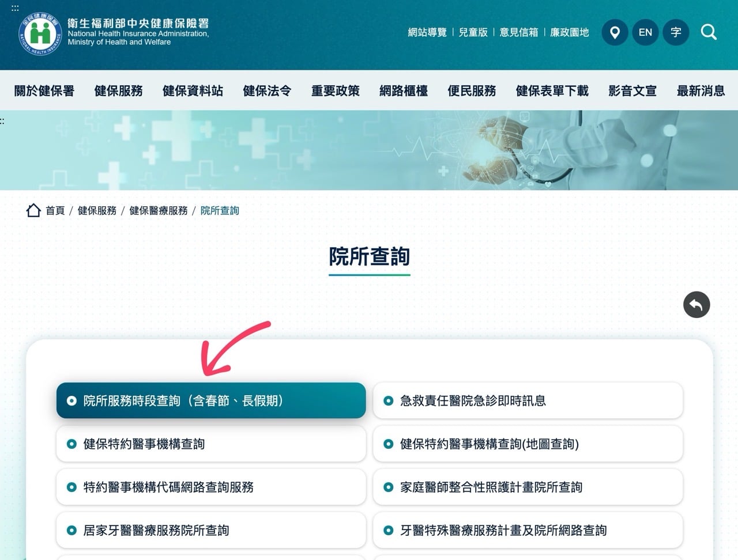Open the 網路櫃檯 menu
This screenshot has width=738, height=560.
[x=404, y=90]
